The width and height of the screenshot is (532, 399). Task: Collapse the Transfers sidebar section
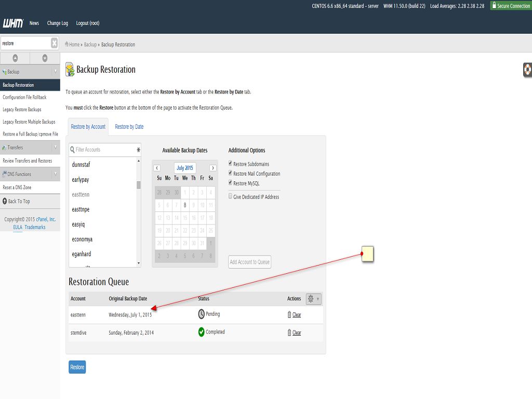click(55, 147)
